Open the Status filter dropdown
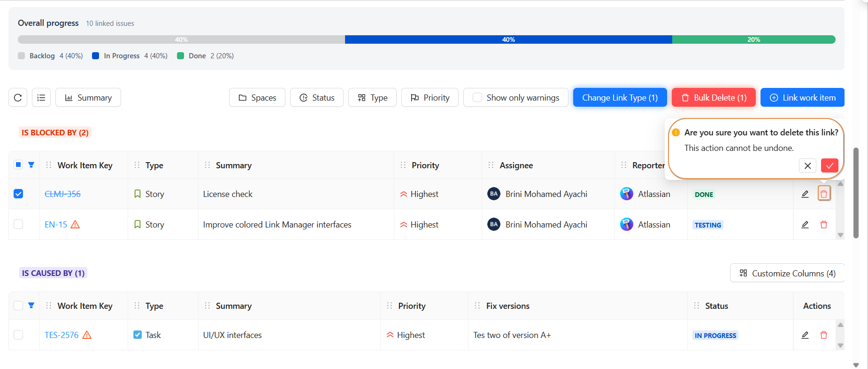868x369 pixels. (317, 98)
